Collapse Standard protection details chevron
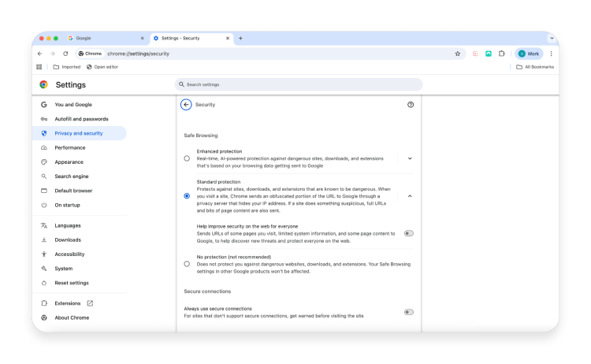This screenshot has height=364, width=591. pos(410,196)
